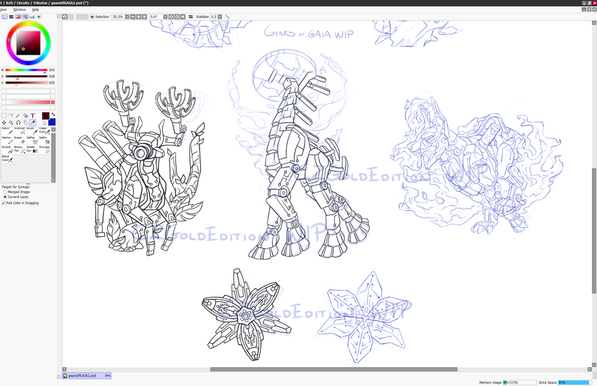
Task: Click the zoom in plus button
Action: click(138, 17)
